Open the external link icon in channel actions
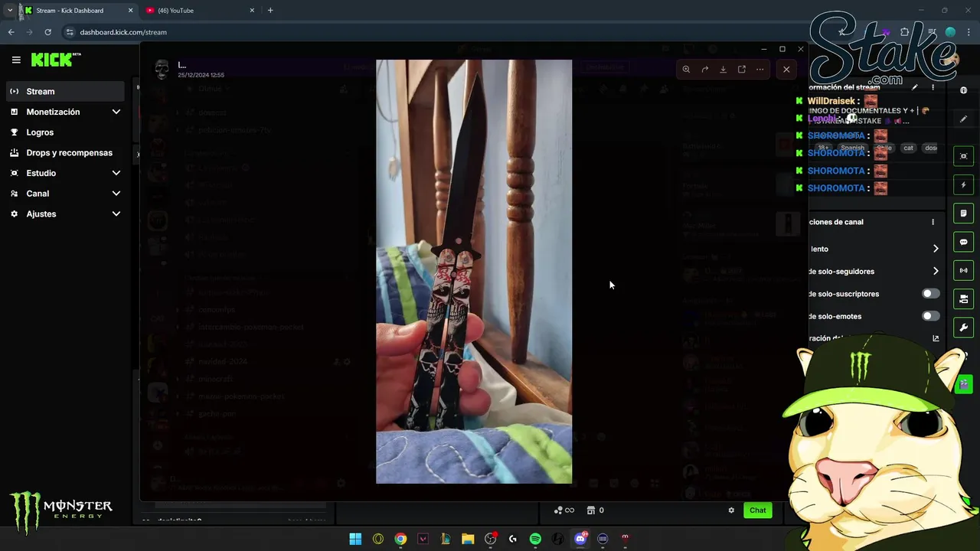 [936, 338]
